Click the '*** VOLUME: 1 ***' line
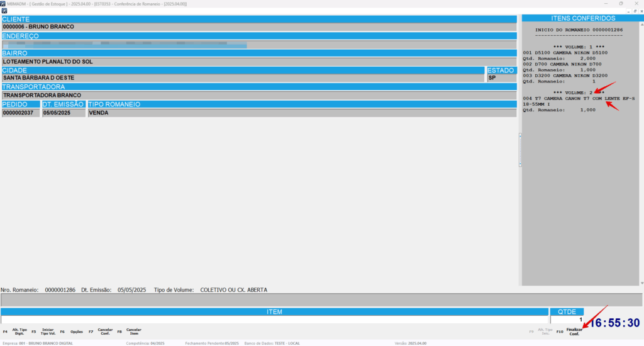The height and width of the screenshot is (346, 644). (579, 47)
